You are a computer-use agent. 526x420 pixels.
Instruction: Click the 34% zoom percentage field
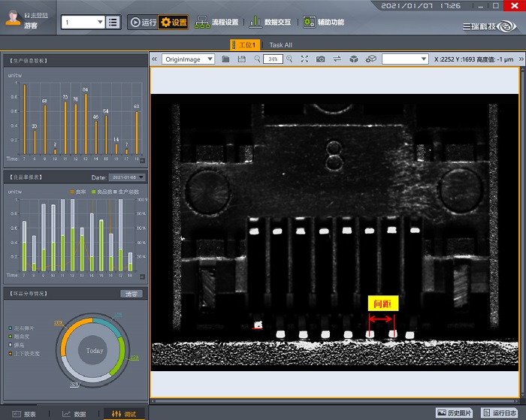(x=273, y=59)
